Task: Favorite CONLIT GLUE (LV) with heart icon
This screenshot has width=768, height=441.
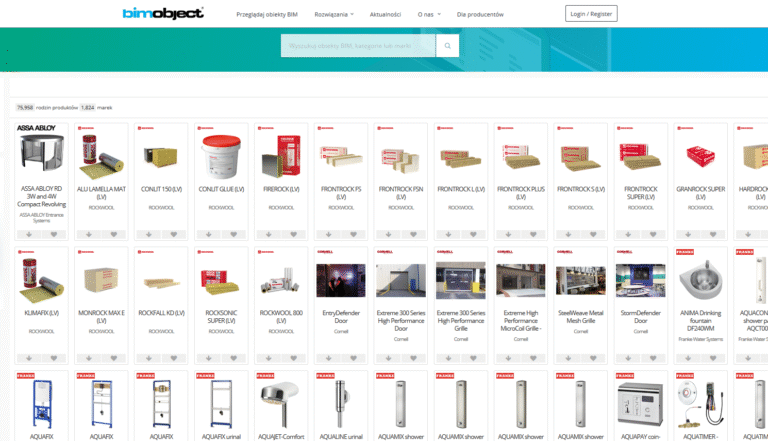Action: 234,234
